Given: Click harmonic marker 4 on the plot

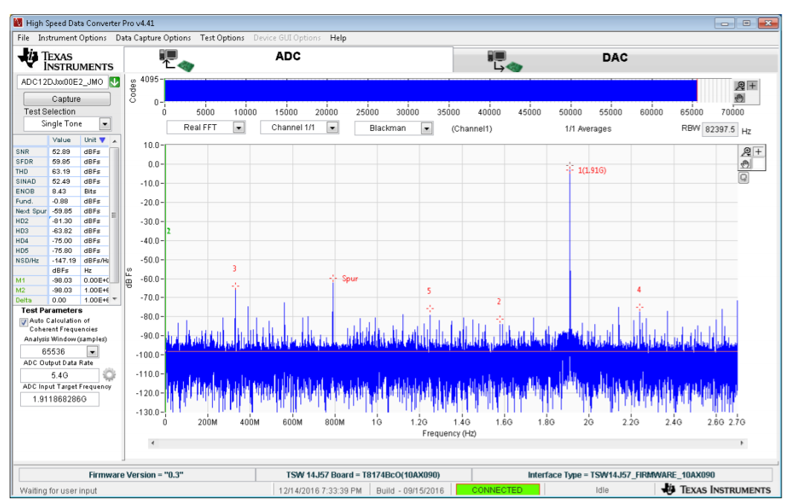Looking at the screenshot, I should (639, 307).
